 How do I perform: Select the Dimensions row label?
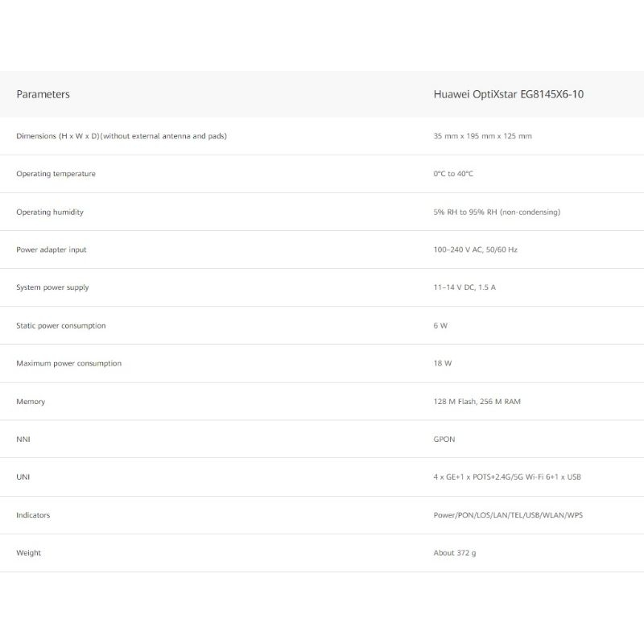click(x=121, y=136)
